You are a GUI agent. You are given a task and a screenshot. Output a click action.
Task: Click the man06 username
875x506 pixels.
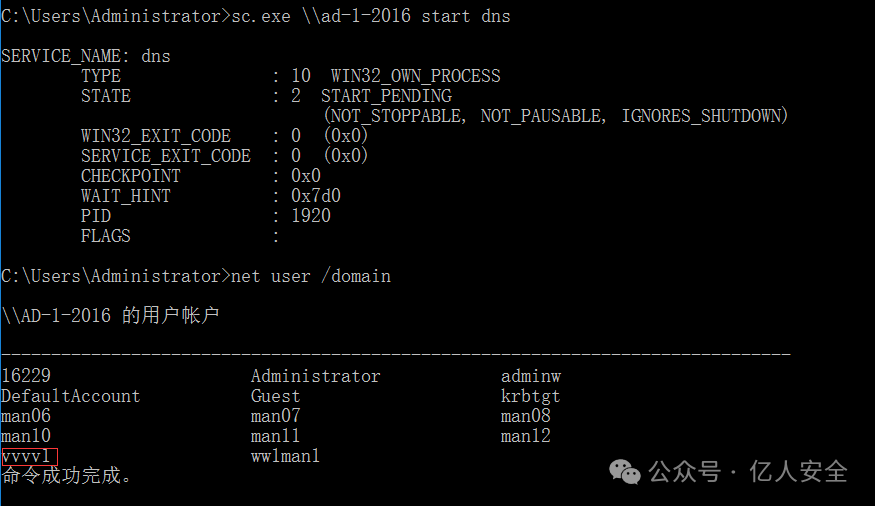coord(26,416)
